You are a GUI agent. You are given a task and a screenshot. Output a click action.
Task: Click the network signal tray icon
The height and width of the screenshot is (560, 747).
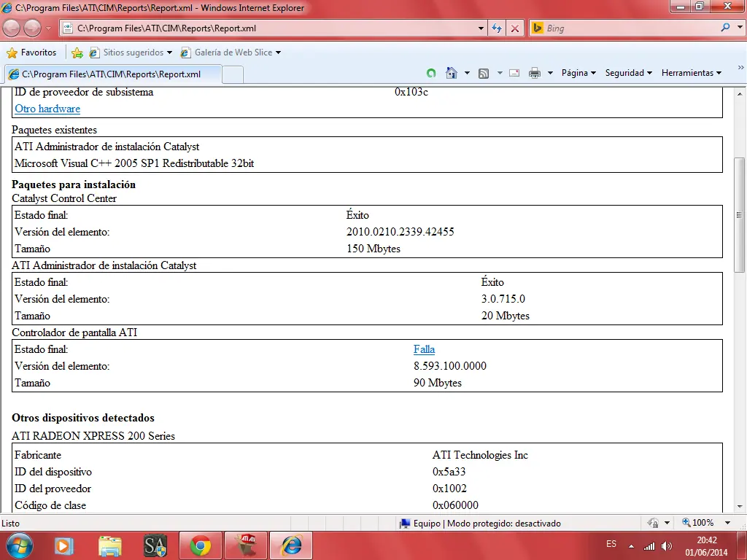[649, 546]
